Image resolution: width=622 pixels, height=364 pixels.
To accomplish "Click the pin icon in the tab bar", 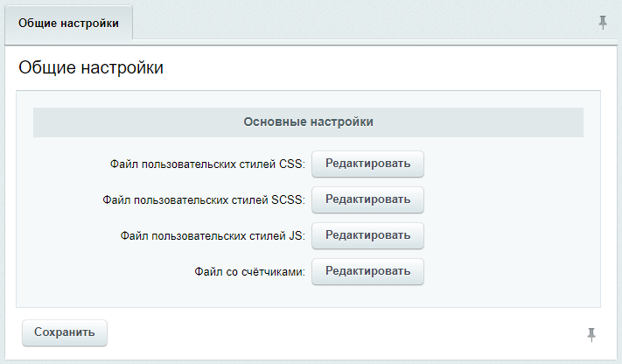I will [x=603, y=23].
